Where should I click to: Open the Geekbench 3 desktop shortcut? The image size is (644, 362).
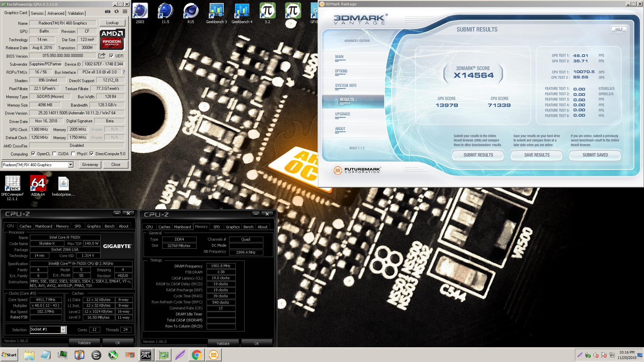tap(216, 13)
